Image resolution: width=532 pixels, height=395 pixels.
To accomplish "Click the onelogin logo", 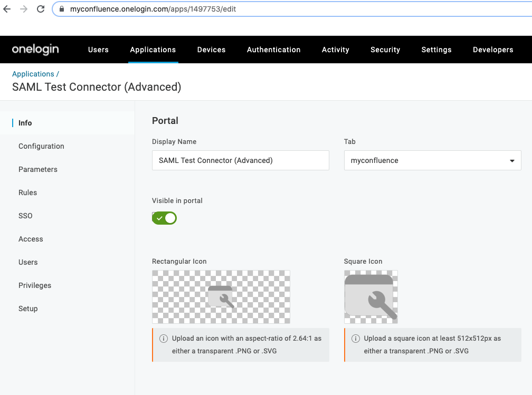I will tap(35, 50).
